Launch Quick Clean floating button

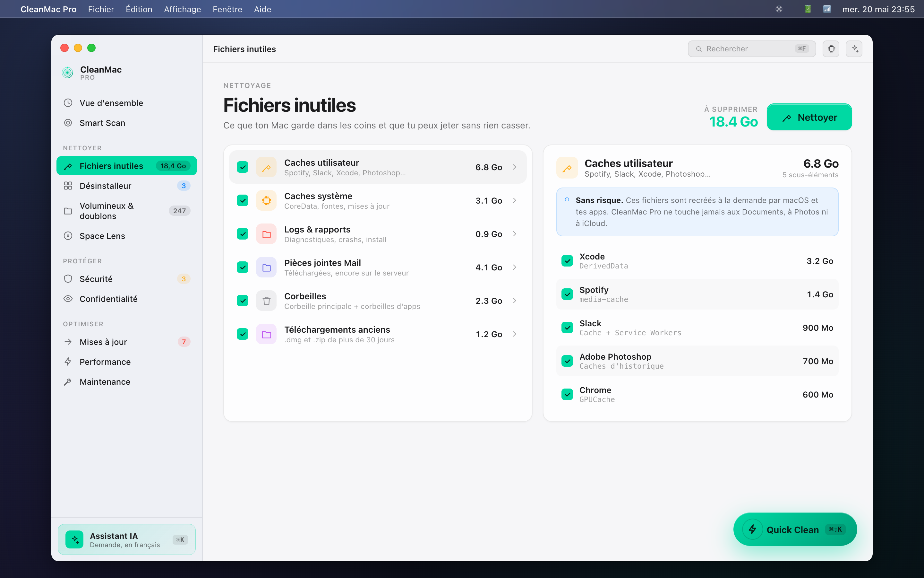pyautogui.click(x=795, y=529)
